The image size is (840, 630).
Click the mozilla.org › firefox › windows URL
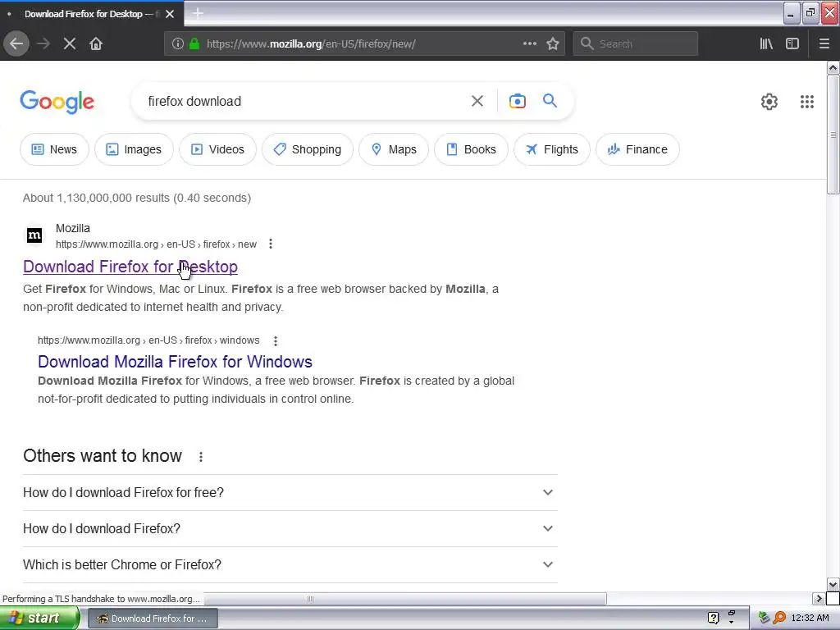pos(148,340)
